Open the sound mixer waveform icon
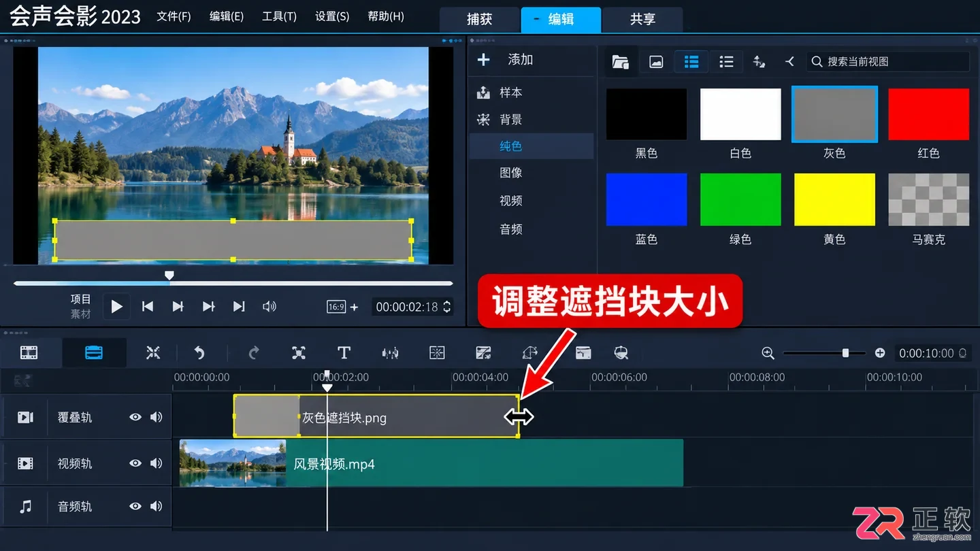980x551 pixels. point(390,352)
